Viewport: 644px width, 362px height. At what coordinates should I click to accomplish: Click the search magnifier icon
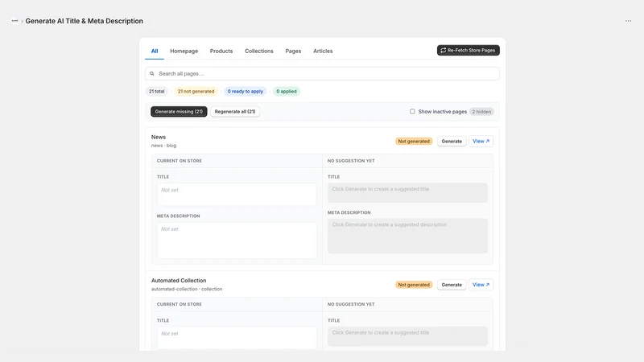[152, 74]
